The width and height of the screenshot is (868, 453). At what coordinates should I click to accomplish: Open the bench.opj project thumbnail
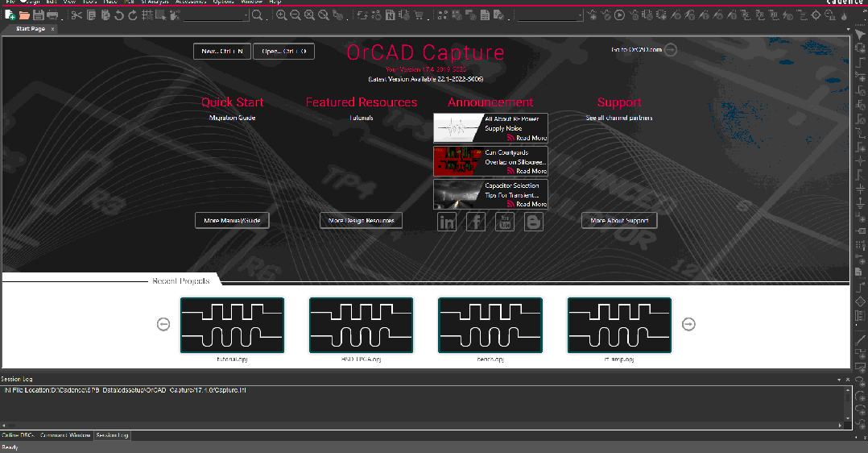pyautogui.click(x=490, y=326)
